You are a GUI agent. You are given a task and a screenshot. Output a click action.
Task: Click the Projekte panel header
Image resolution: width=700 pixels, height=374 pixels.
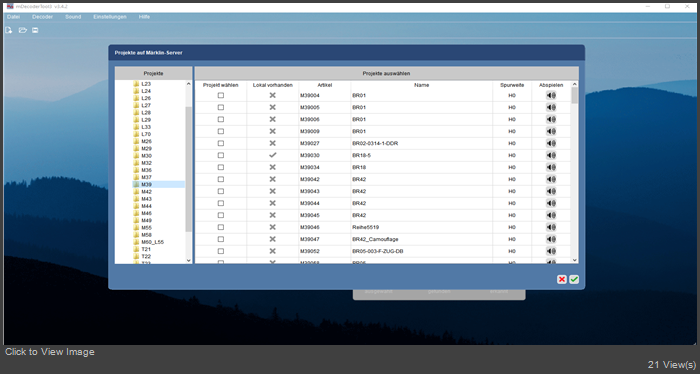click(154, 73)
